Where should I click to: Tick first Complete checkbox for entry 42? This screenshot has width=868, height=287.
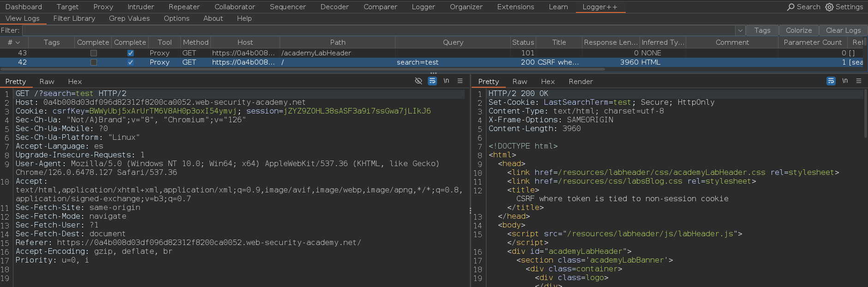click(94, 62)
